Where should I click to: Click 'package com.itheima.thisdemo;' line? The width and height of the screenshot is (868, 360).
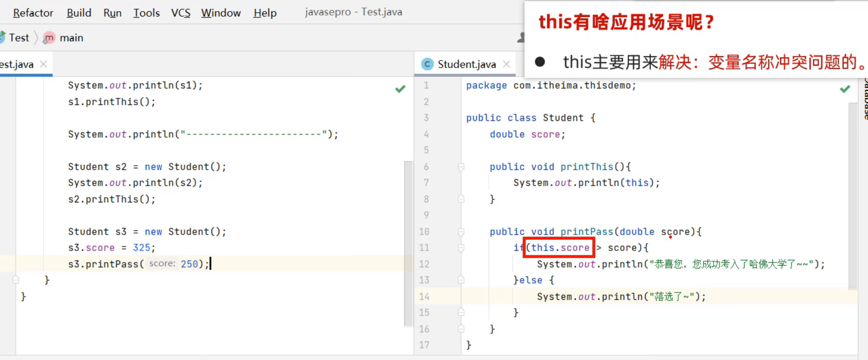click(551, 85)
